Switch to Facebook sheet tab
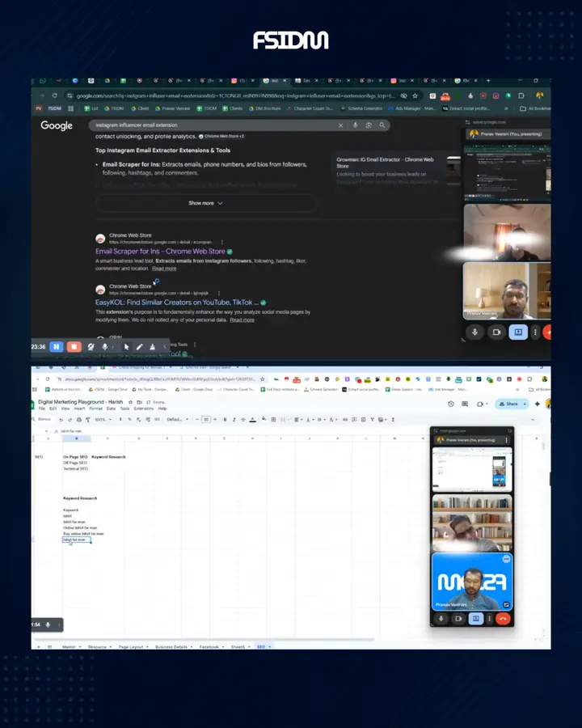The width and height of the screenshot is (582, 728). 209,647
